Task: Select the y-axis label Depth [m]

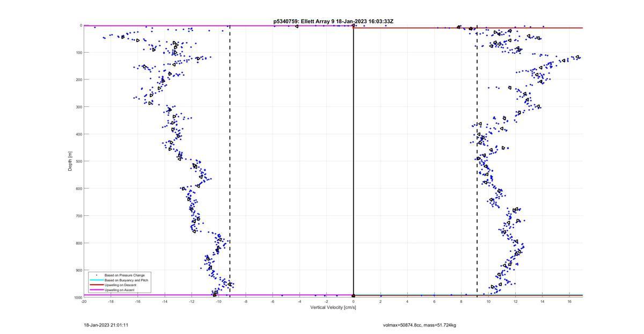Action: coord(70,161)
